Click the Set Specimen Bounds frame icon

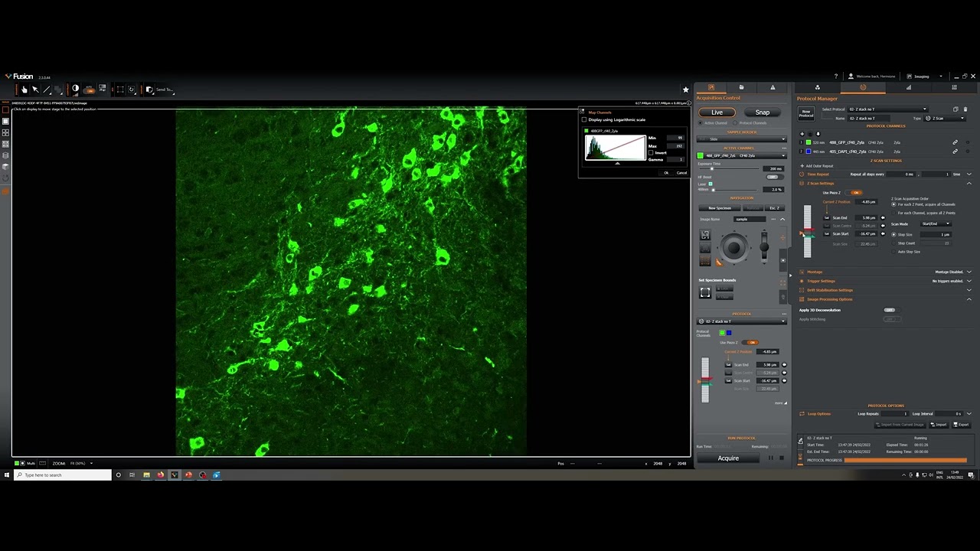click(705, 292)
